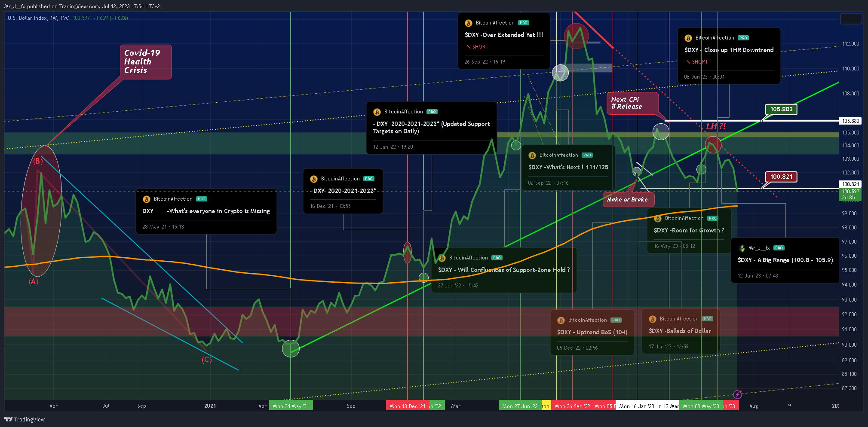Click the 'Mon 24 May '21' date marker

click(x=291, y=406)
